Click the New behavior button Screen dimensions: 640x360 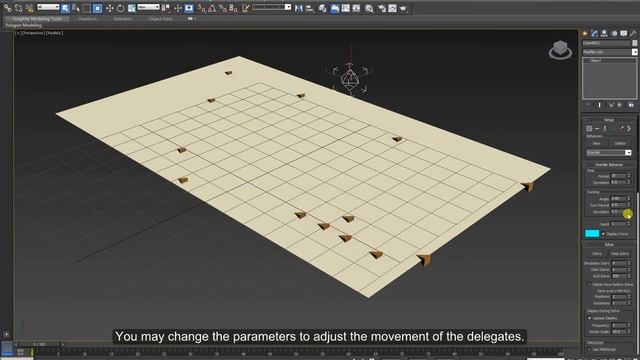596,144
